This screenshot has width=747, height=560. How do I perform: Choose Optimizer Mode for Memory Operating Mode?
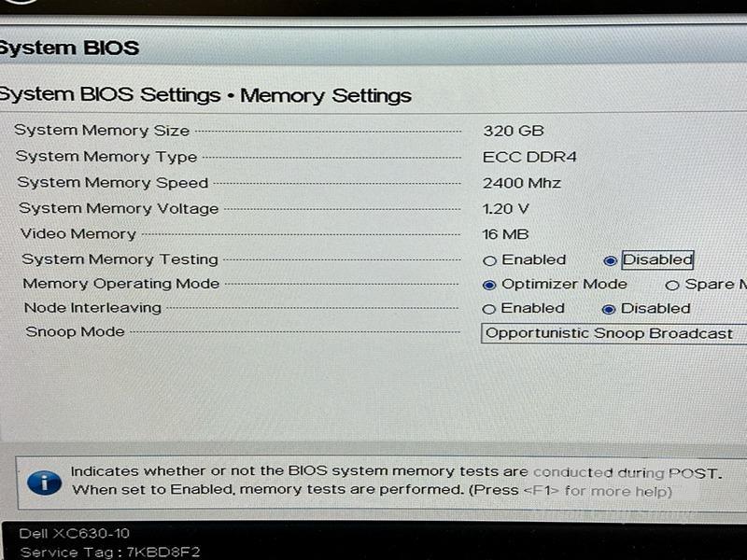(x=489, y=286)
